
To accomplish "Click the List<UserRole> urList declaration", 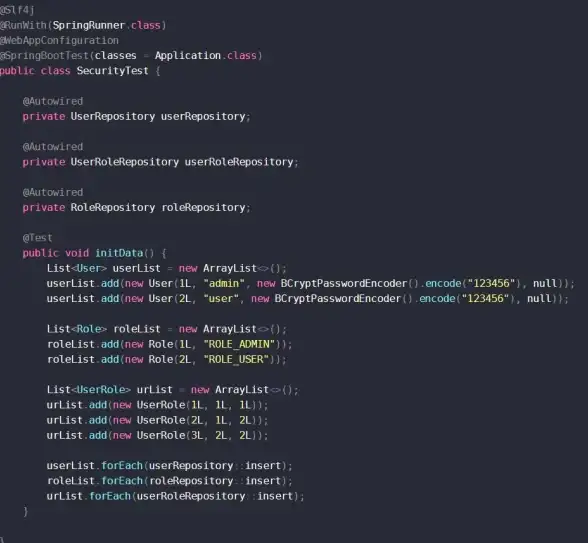I will coord(172,390).
